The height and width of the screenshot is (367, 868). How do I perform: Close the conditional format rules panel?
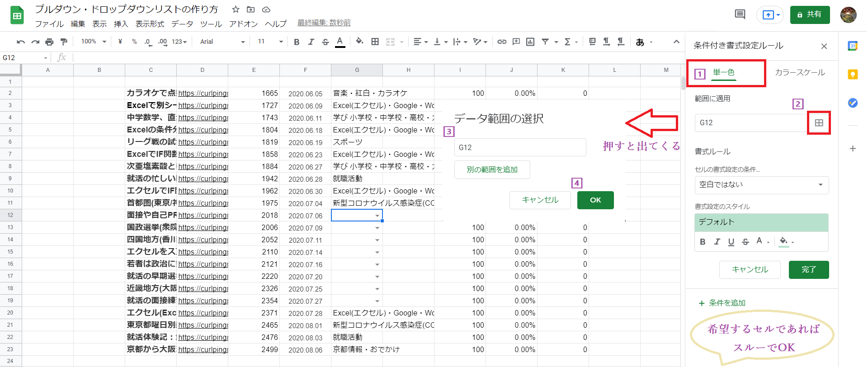pos(824,46)
